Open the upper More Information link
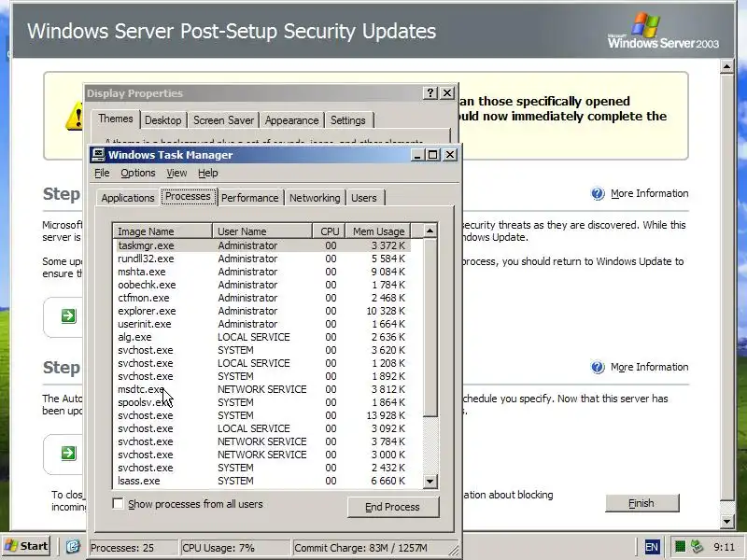Image resolution: width=747 pixels, height=560 pixels. click(x=649, y=193)
